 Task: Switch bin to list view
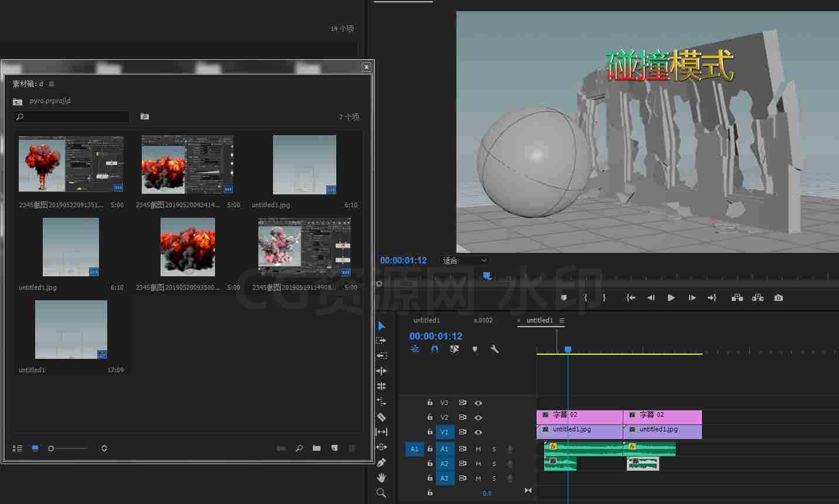point(18,448)
